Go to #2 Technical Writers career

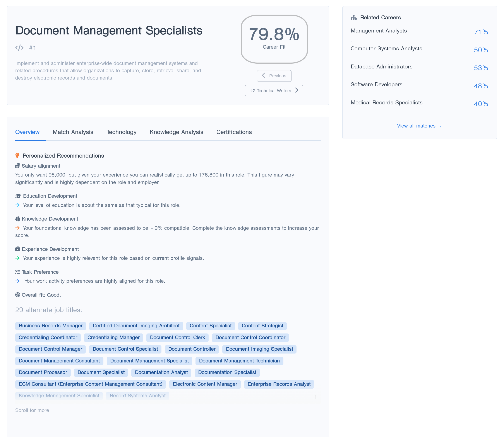(274, 91)
